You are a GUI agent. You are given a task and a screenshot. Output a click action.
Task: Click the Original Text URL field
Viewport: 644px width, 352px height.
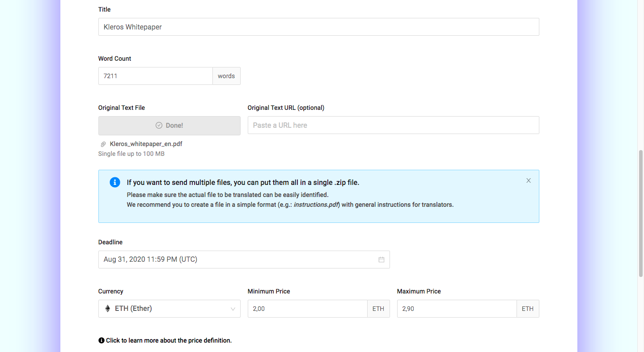pos(393,125)
